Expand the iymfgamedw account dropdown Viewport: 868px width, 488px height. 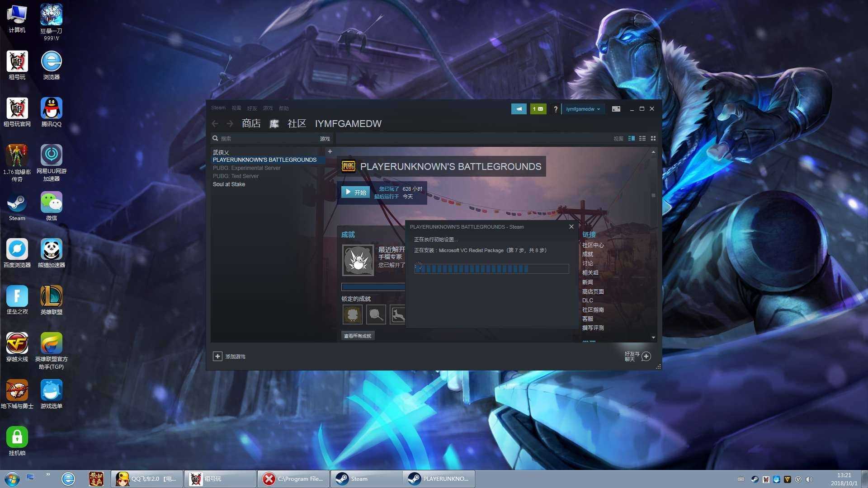pyautogui.click(x=583, y=109)
